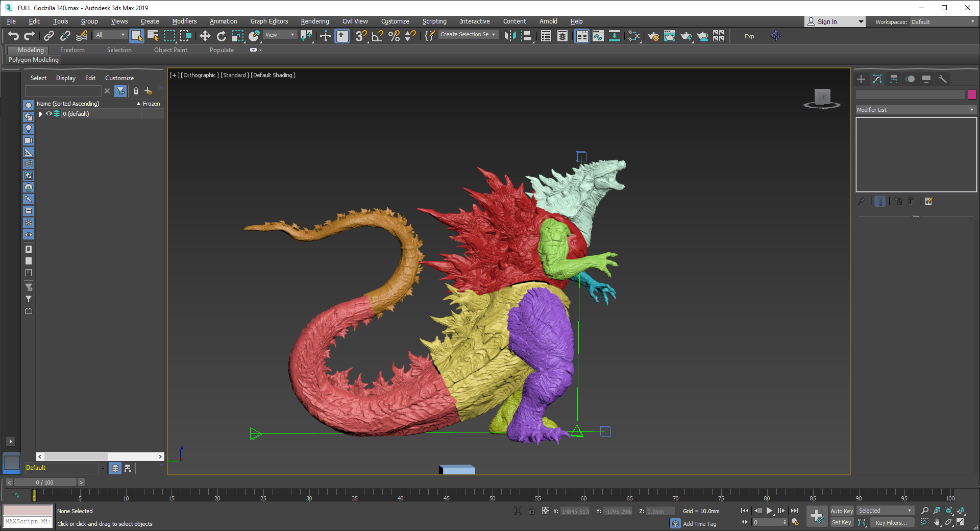This screenshot has width=980, height=531.
Task: Toggle visibility eye of layer 0 (default)
Action: 49,114
